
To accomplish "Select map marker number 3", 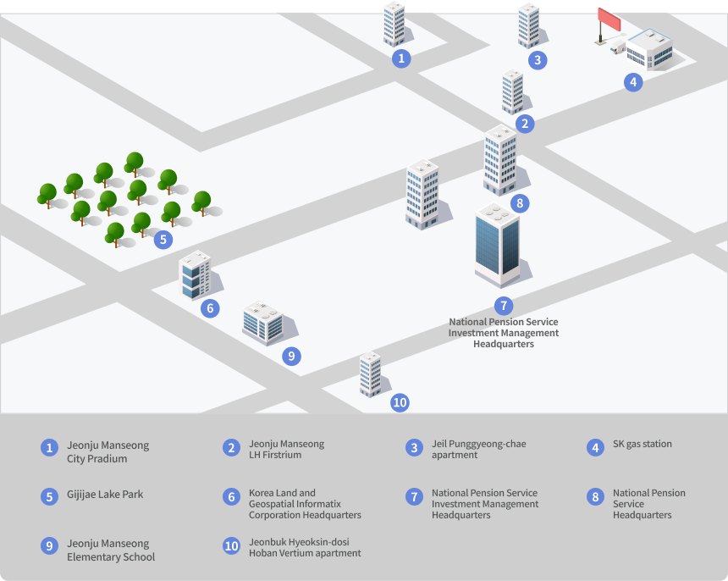I will pyautogui.click(x=538, y=60).
